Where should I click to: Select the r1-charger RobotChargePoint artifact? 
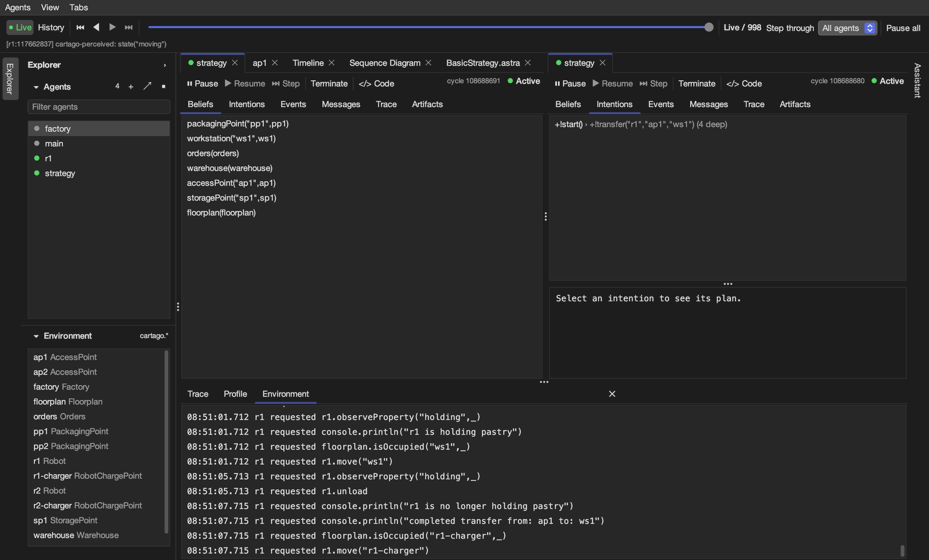[96, 476]
